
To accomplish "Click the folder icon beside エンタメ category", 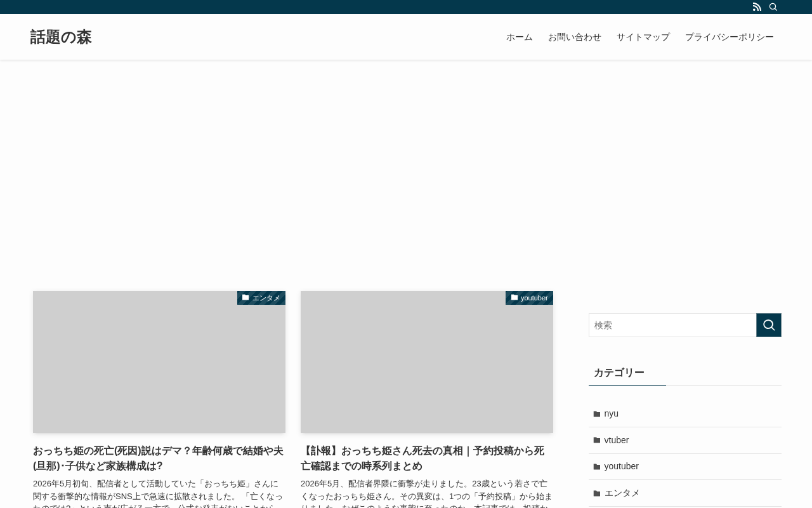I will [x=597, y=493].
